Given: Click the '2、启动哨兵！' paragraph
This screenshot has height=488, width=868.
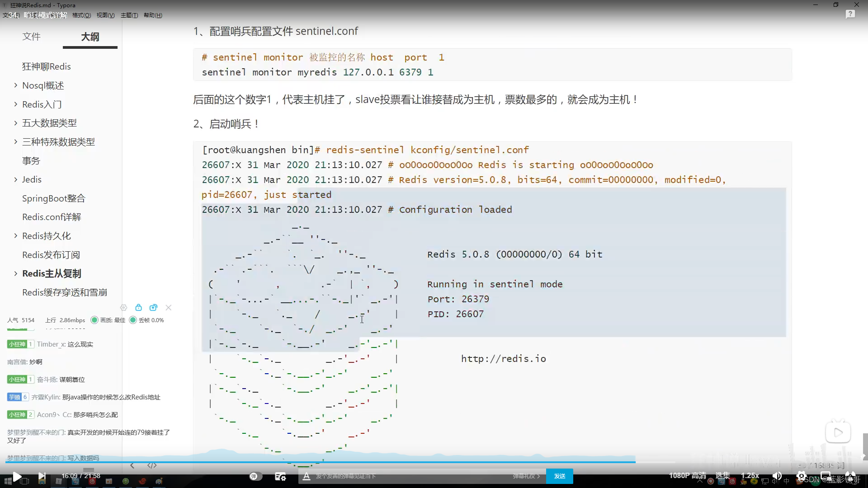Looking at the screenshot, I should click(226, 124).
